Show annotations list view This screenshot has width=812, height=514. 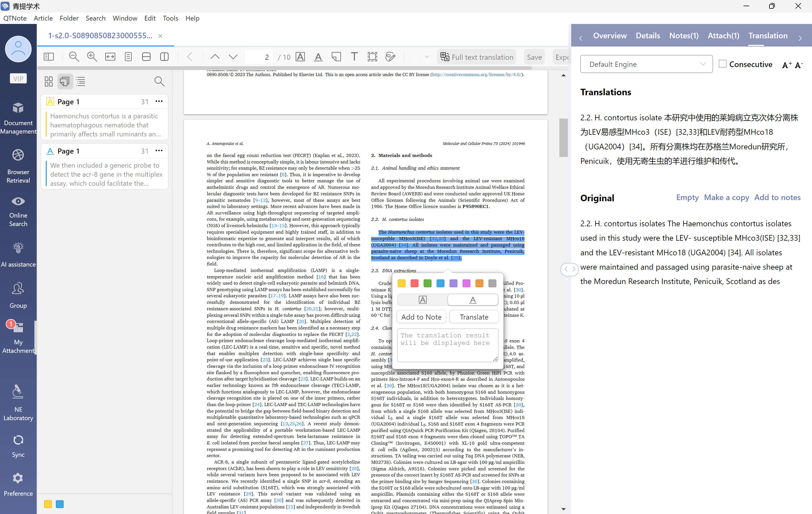65,81
